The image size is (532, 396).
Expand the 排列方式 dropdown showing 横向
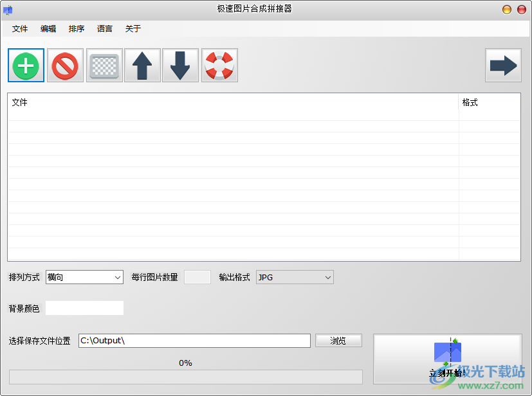pos(84,277)
